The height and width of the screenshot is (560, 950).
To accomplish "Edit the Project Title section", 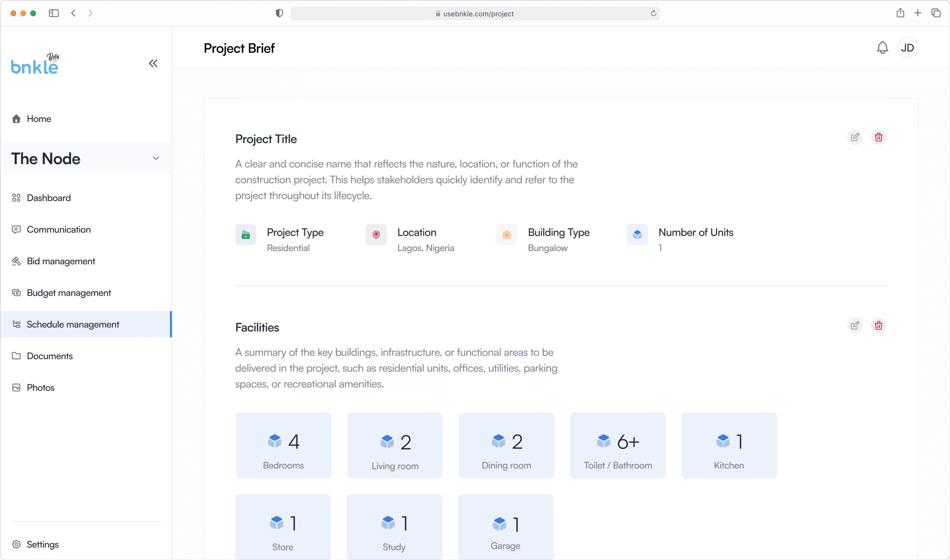I will (855, 137).
